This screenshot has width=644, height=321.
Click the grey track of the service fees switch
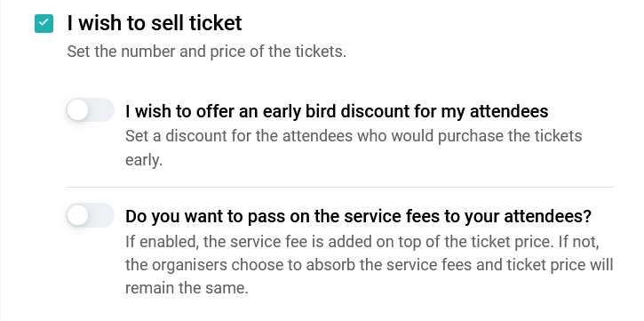tap(102, 215)
